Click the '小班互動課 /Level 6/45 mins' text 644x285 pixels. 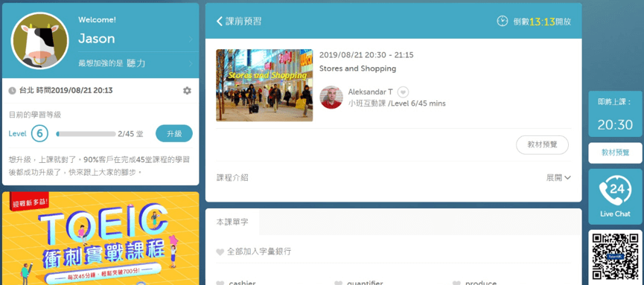397,103
